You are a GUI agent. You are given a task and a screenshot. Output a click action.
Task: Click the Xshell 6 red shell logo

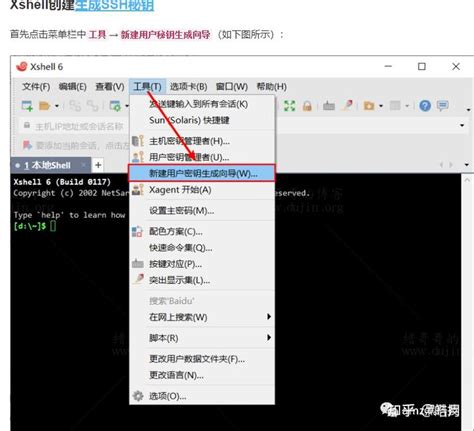pos(22,66)
